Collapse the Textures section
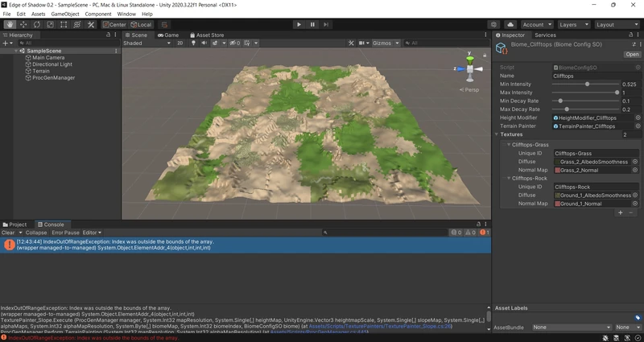644x342 pixels. [x=497, y=134]
